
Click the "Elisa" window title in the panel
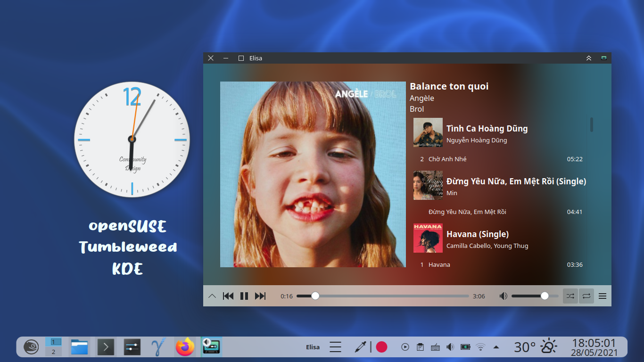pos(313,347)
